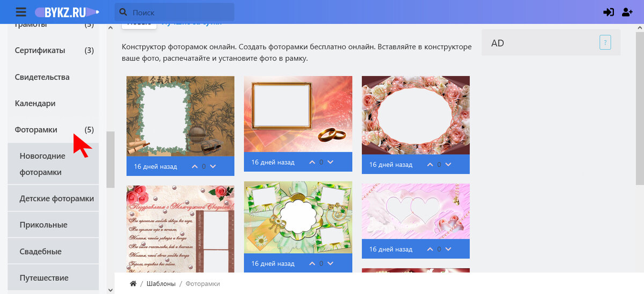Downvote the wedding rings frame template
Viewport: 644px width, 294px height.
[x=331, y=162]
